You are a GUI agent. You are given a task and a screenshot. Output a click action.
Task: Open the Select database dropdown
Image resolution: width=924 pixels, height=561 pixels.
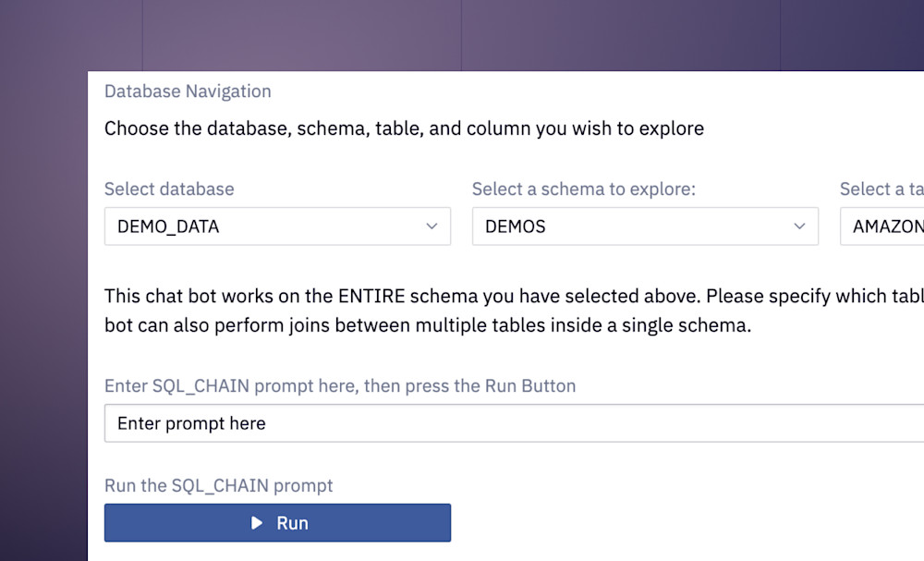(277, 226)
